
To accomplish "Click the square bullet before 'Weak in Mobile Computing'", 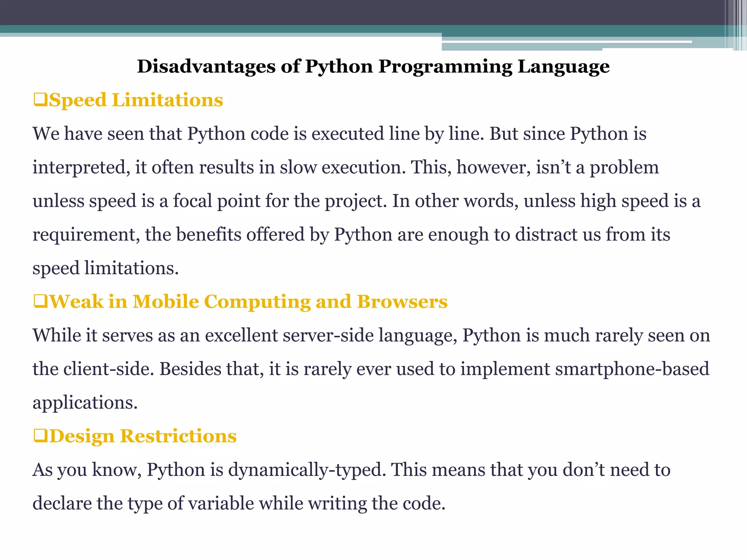I will click(40, 302).
